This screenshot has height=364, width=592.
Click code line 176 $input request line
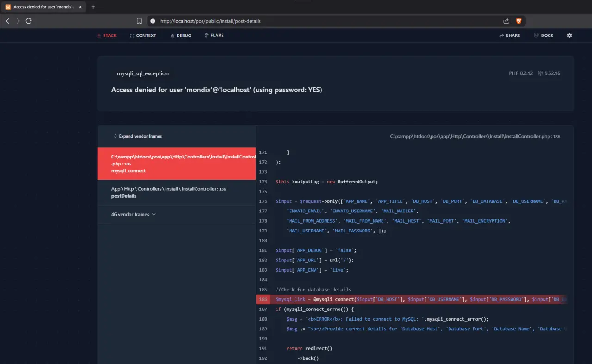(x=421, y=201)
